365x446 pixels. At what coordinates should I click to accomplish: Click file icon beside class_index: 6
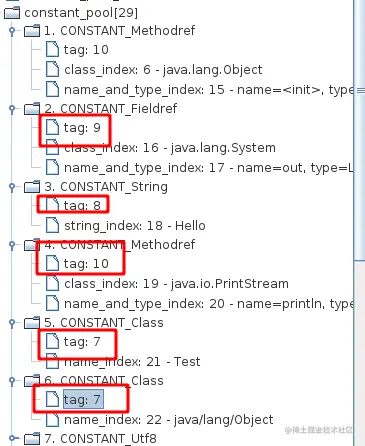click(x=52, y=70)
